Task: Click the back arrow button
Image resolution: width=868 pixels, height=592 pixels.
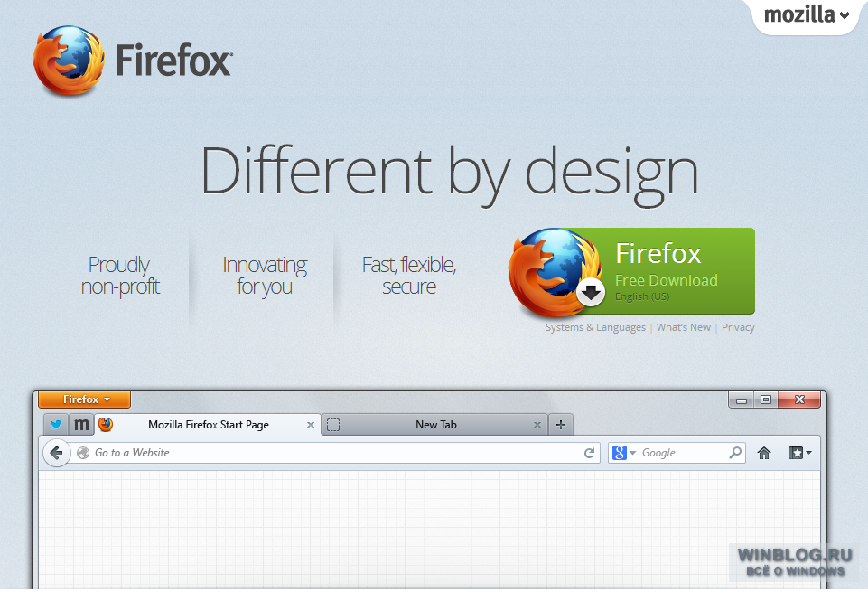Action: coord(57,453)
